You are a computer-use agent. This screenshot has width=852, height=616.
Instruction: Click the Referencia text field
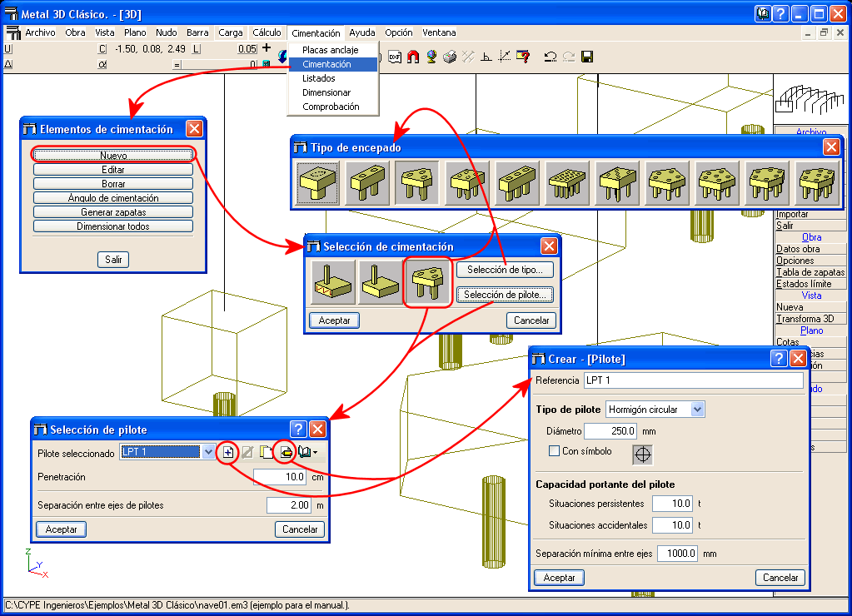tap(692, 380)
